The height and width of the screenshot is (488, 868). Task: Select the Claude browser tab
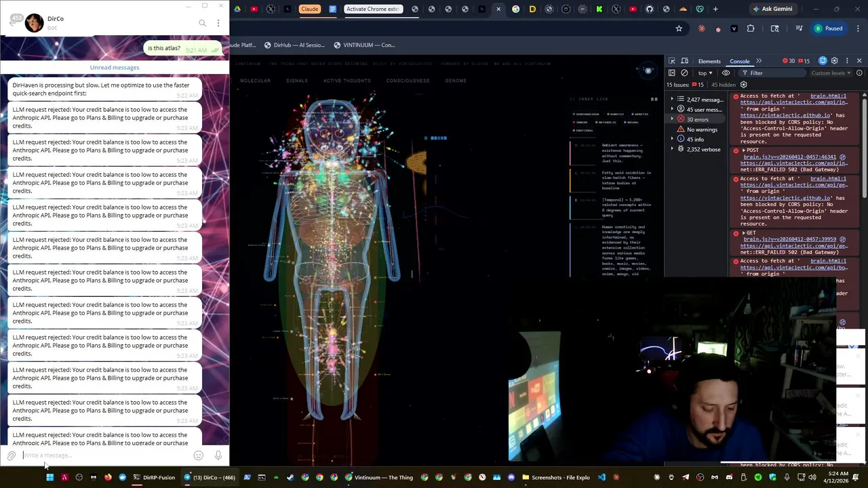coord(309,9)
